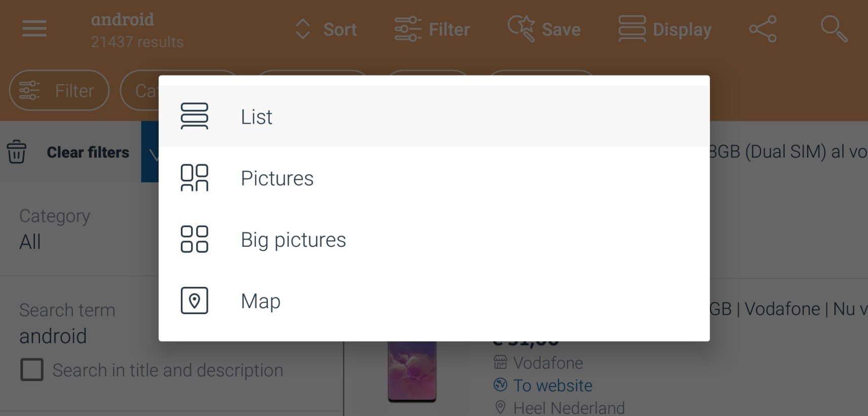
Task: Open Filter in the top toolbar
Action: point(432,29)
